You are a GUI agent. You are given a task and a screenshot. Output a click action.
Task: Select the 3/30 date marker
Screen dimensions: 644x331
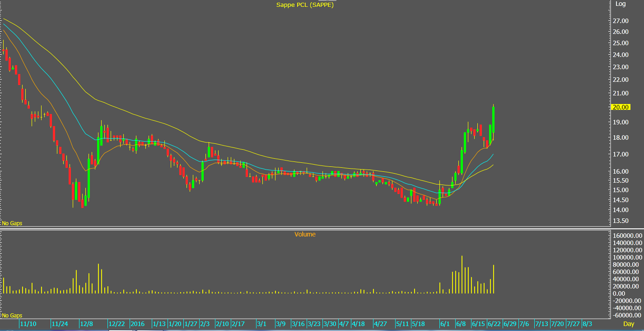point(330,324)
